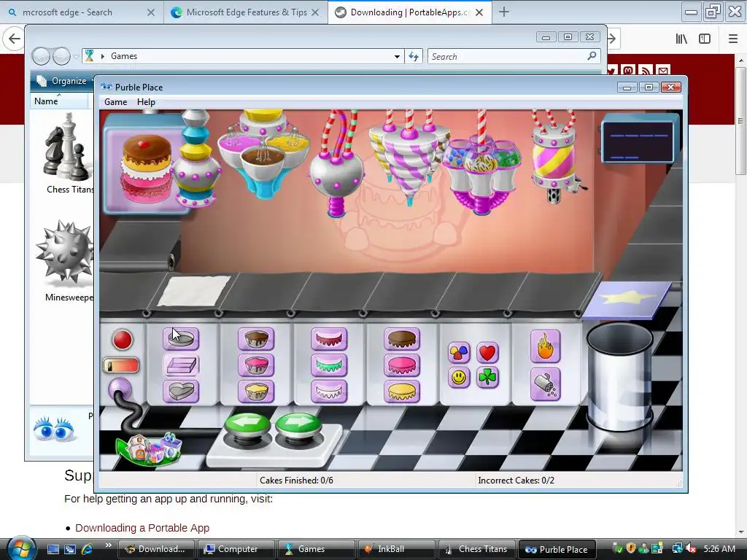Add the green clover decoration

point(487,378)
